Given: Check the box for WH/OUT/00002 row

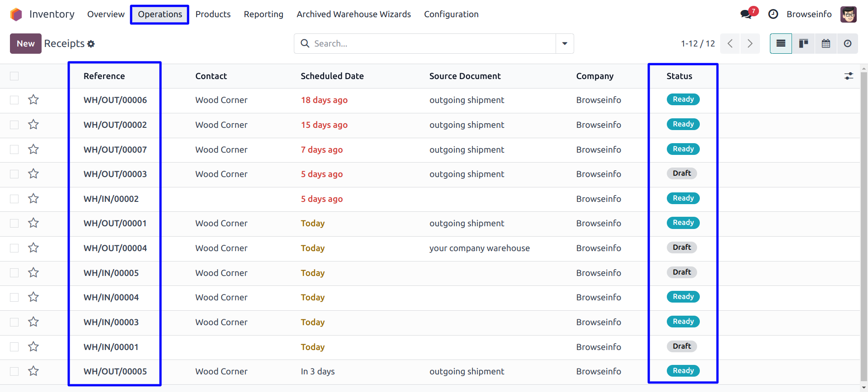Looking at the screenshot, I should pos(14,125).
